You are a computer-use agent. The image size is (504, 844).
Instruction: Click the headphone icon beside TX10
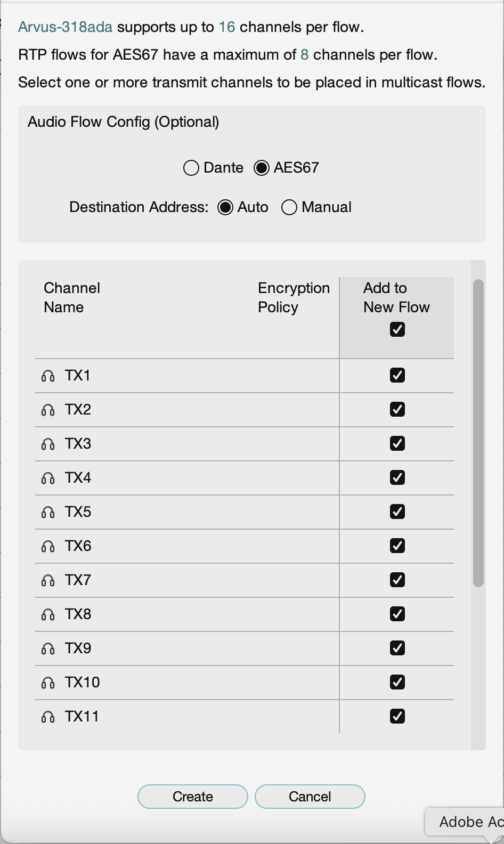tap(48, 683)
